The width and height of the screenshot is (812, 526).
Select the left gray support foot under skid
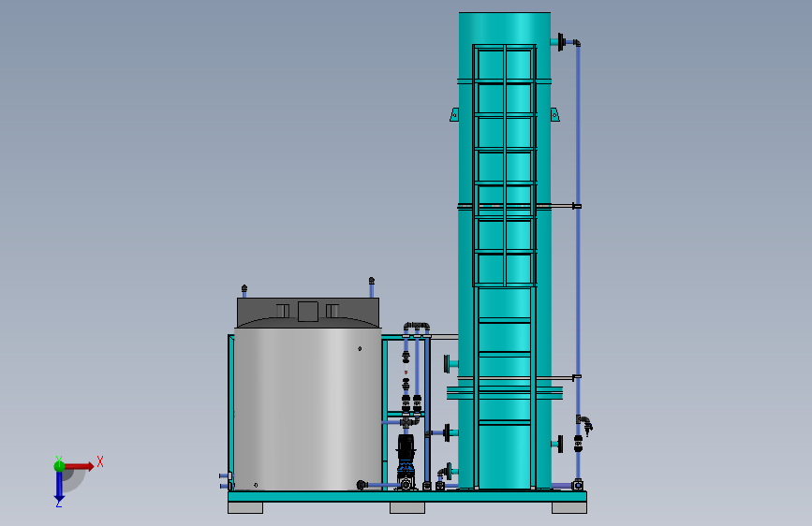[245, 508]
